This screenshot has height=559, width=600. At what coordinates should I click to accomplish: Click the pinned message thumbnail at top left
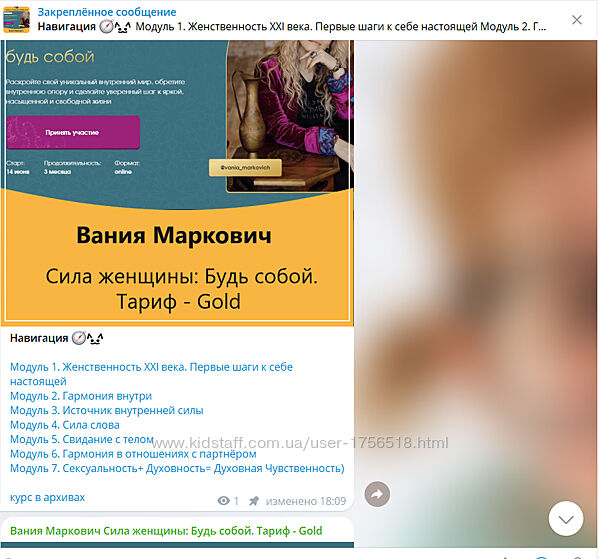click(x=17, y=19)
